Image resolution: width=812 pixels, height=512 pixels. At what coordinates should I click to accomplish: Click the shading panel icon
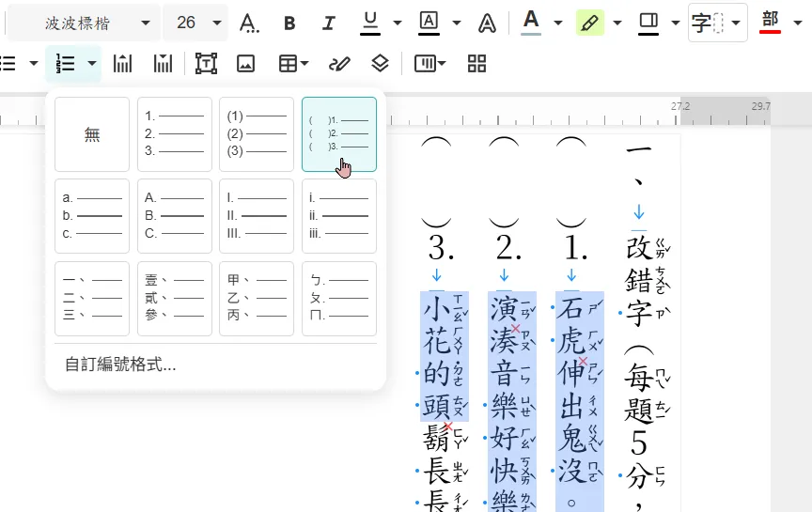648,23
